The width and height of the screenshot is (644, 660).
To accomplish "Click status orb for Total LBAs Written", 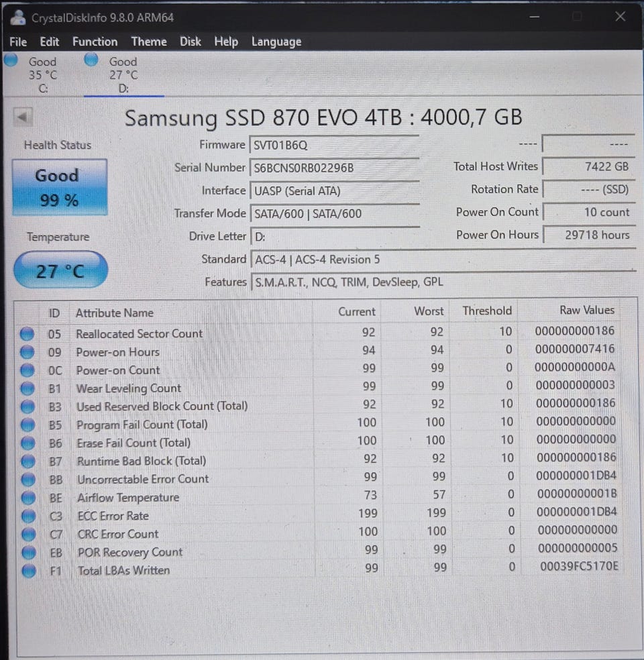I will click(x=29, y=570).
